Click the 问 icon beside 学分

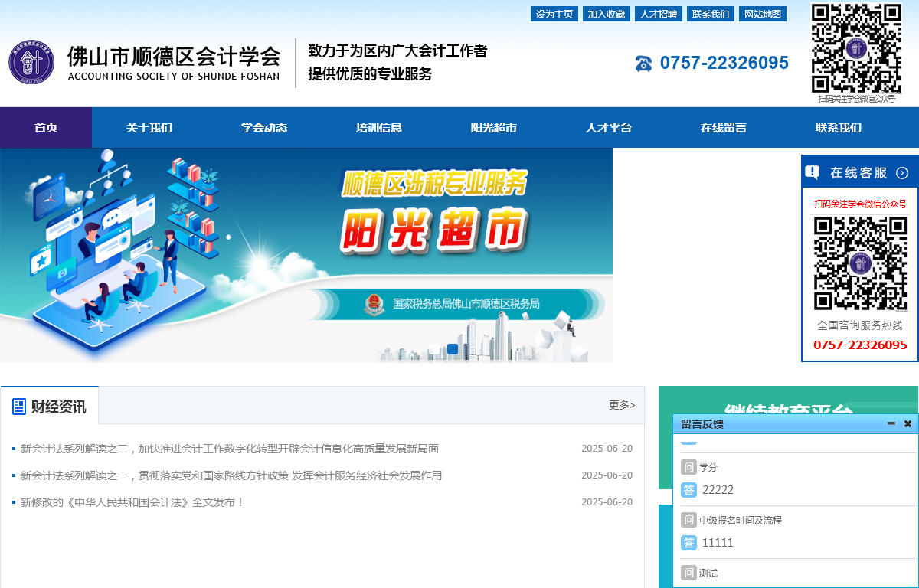688,467
